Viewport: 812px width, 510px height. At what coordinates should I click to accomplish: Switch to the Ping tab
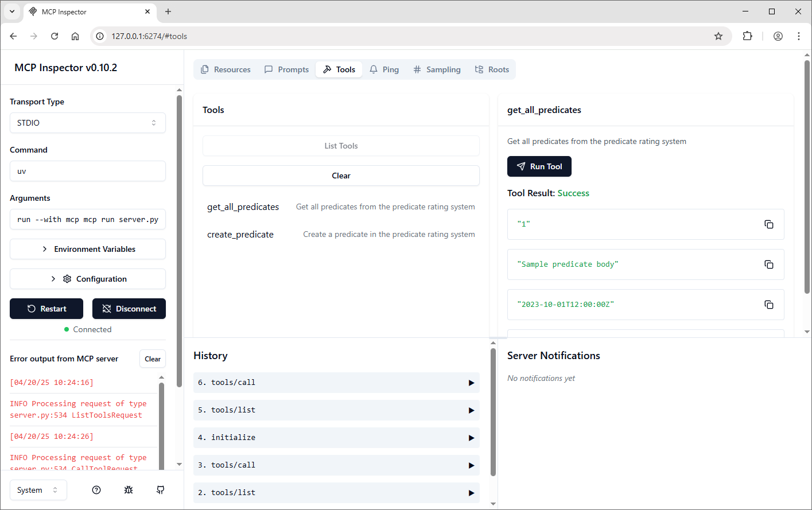pos(384,69)
